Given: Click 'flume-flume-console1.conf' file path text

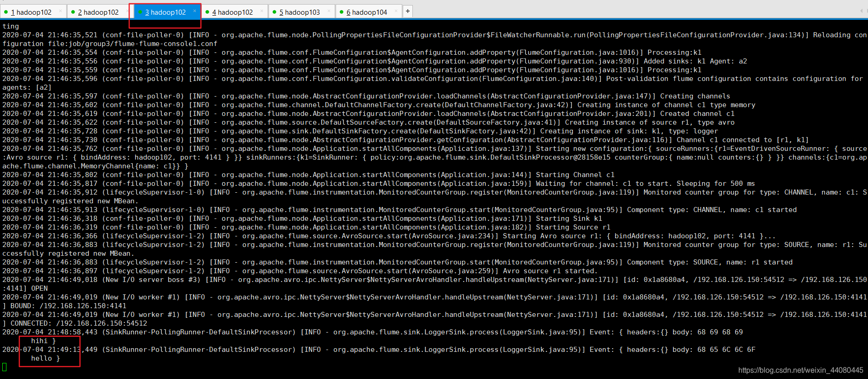Looking at the screenshot, I should tap(166, 44).
